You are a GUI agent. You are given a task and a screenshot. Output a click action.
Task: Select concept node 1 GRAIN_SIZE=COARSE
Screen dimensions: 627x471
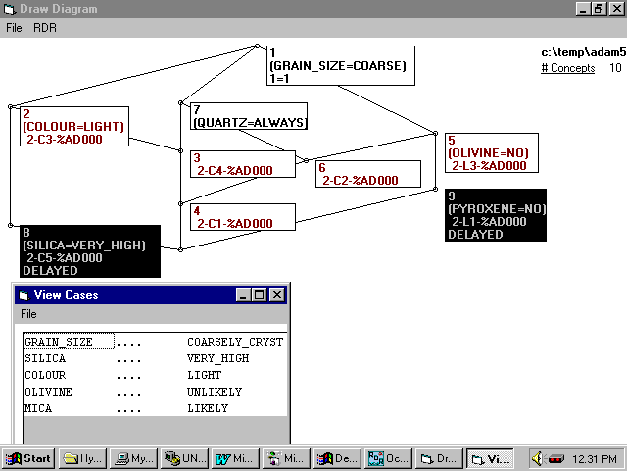click(338, 65)
